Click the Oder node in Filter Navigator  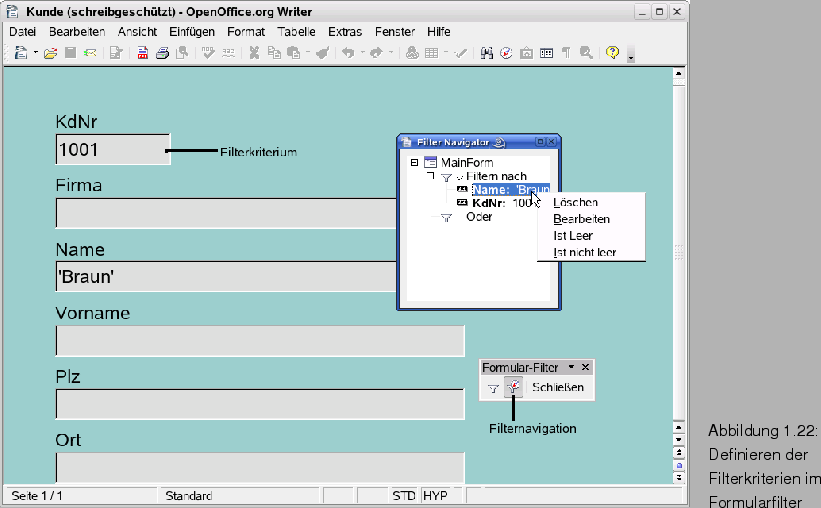pyautogui.click(x=479, y=217)
